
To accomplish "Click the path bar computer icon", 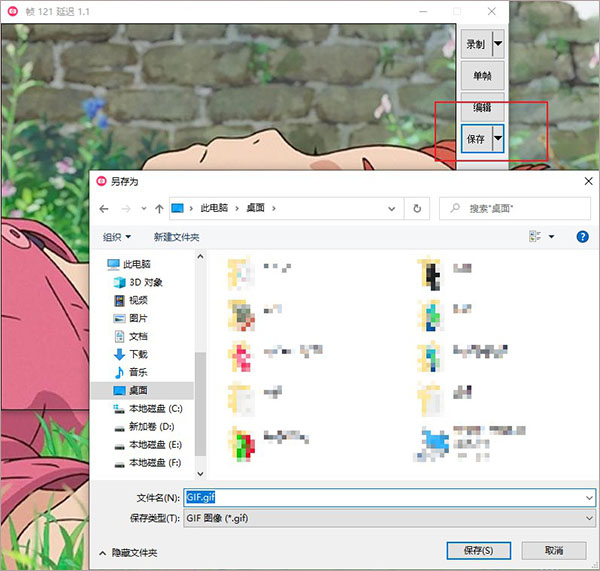I will click(177, 208).
